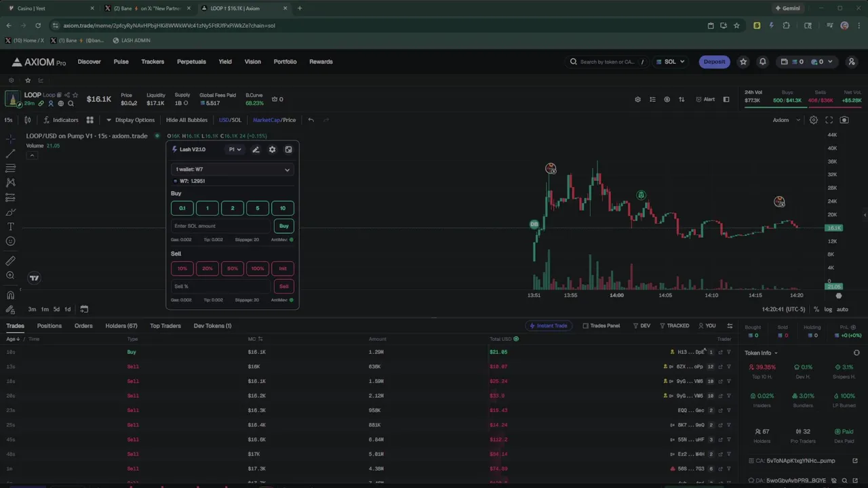
Task: Select the ruler measure tool
Action: (x=10, y=261)
